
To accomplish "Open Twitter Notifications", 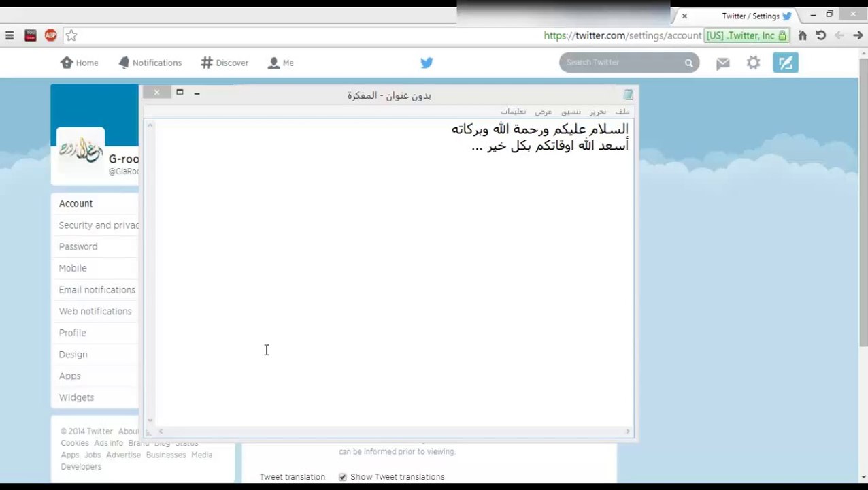I will [150, 63].
